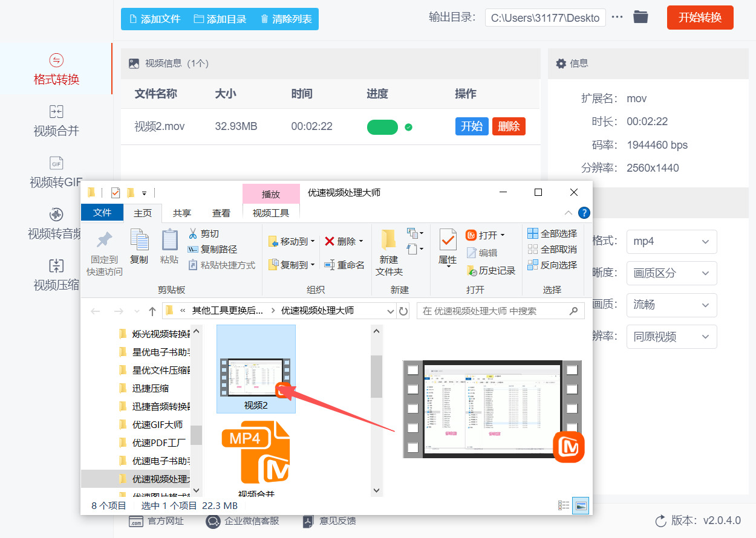Screen dimensions: 756x538
Task: Open the 视频压缩 sidebar section
Action: click(56, 275)
